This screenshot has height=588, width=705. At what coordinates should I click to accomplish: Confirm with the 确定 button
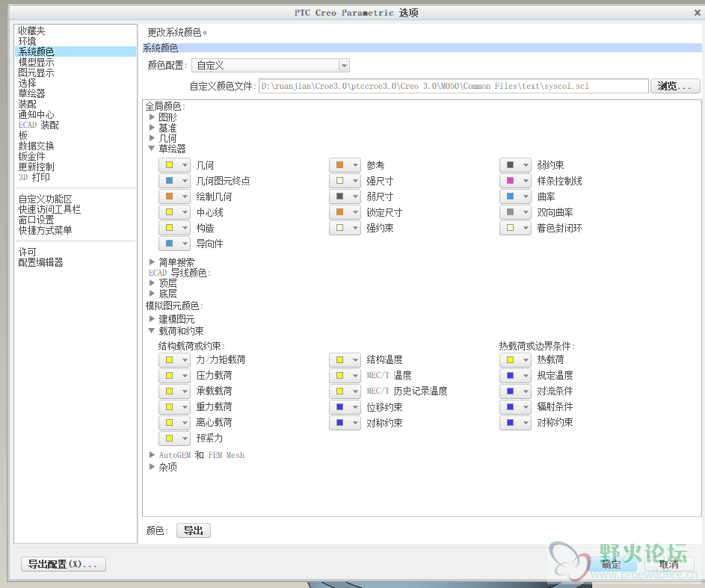[x=611, y=564]
